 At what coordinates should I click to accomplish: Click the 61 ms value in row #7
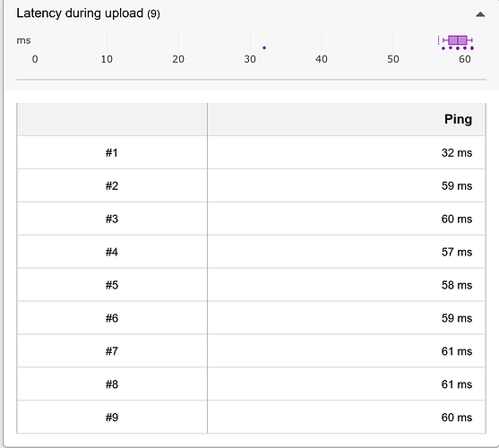click(x=457, y=351)
